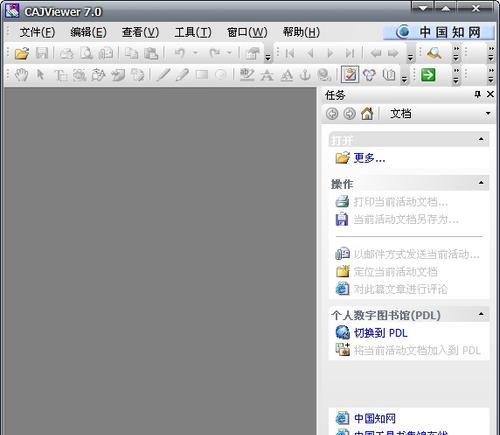Select the Pencil curve tool

point(182,75)
